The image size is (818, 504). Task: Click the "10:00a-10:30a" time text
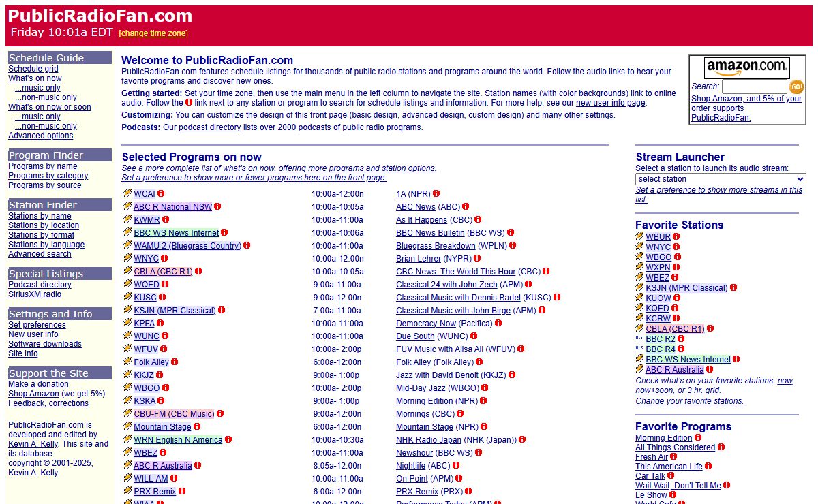point(337,440)
